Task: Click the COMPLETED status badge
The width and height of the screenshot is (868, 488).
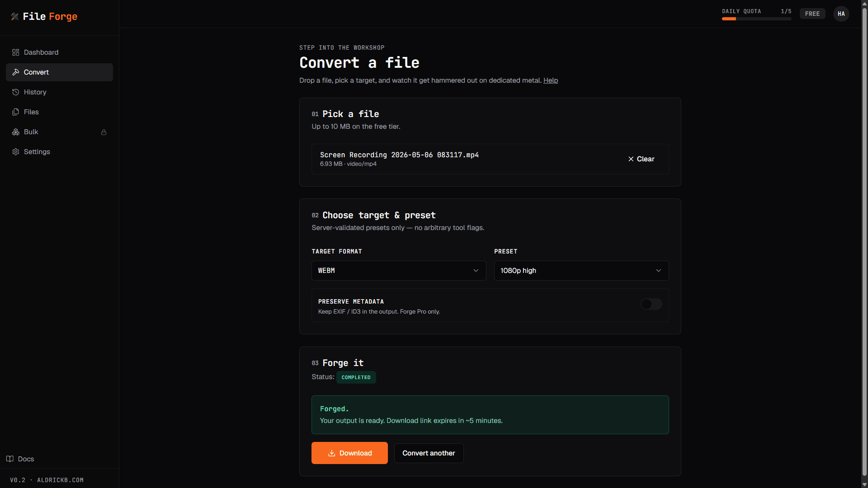Action: [x=356, y=377]
